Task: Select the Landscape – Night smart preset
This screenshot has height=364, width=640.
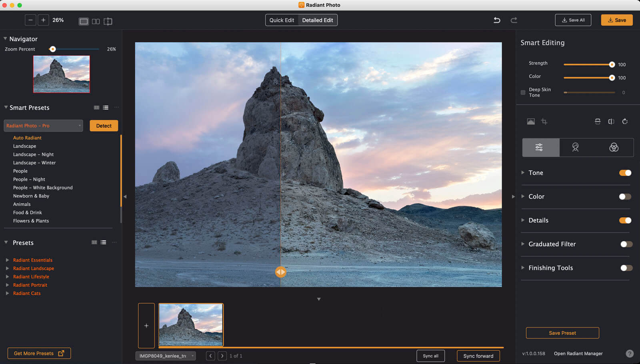Action: point(33,154)
